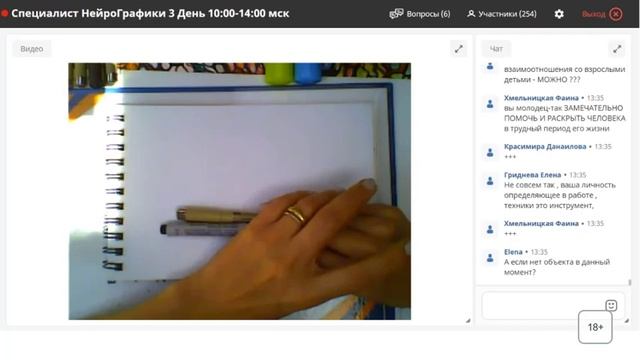
Task: Click the red recording indicator dot
Action: click(x=4, y=13)
